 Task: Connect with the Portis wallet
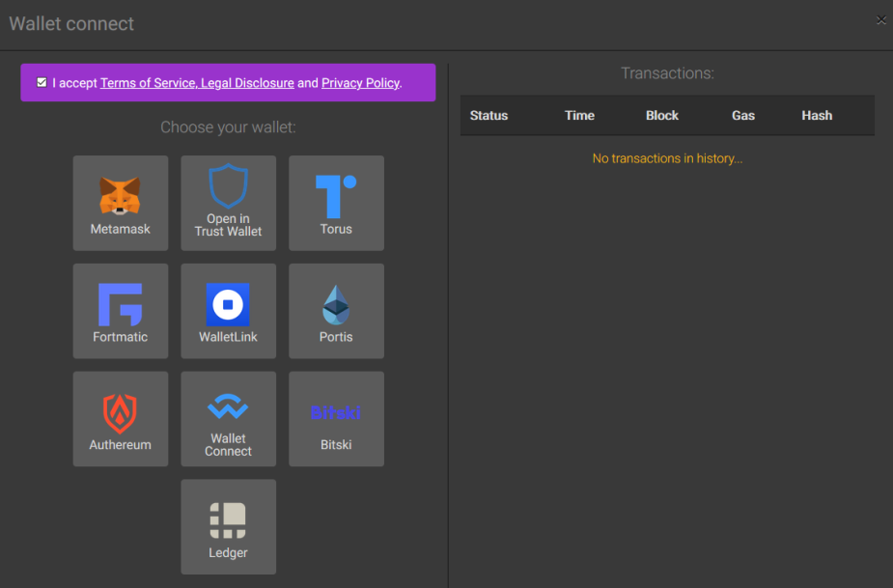point(336,311)
